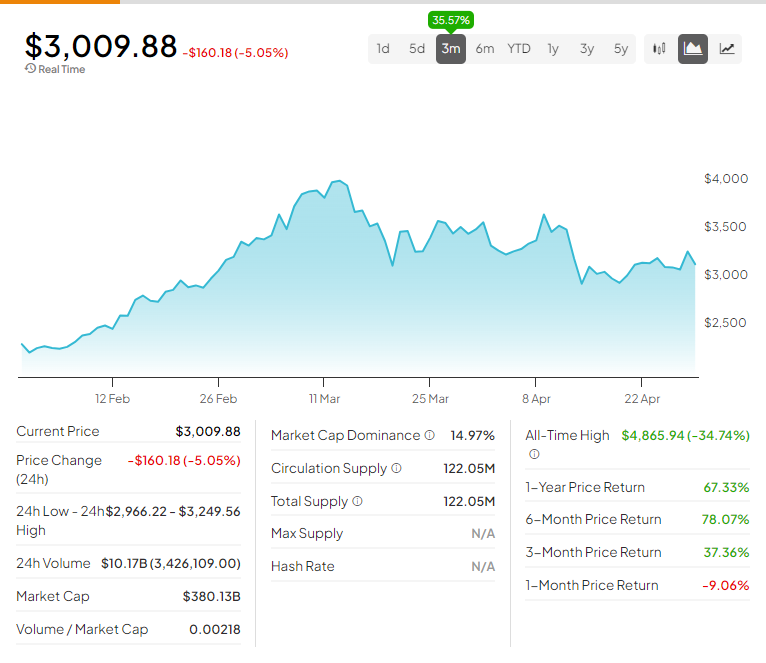Viewport: 766px width, 663px height.
Task: Switch to line chart view
Action: [x=727, y=49]
